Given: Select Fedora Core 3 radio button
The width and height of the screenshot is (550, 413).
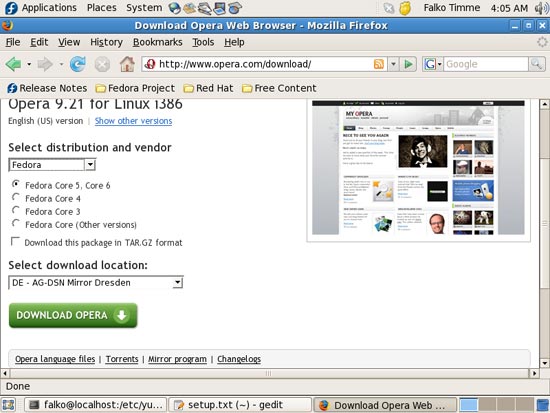Looking at the screenshot, I should (15, 210).
